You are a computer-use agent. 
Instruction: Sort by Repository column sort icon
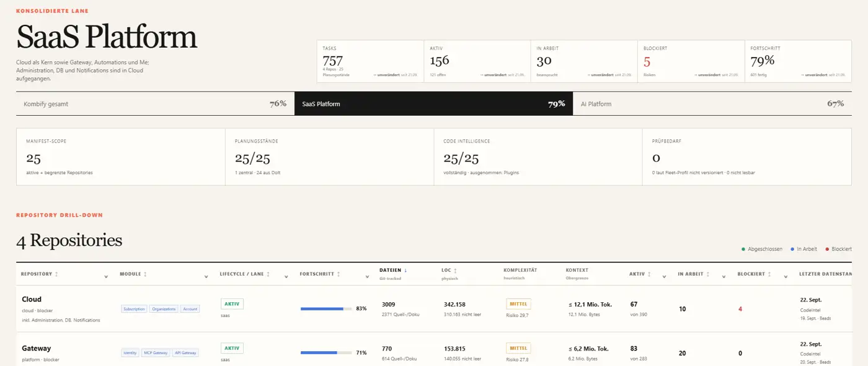pyautogui.click(x=56, y=274)
